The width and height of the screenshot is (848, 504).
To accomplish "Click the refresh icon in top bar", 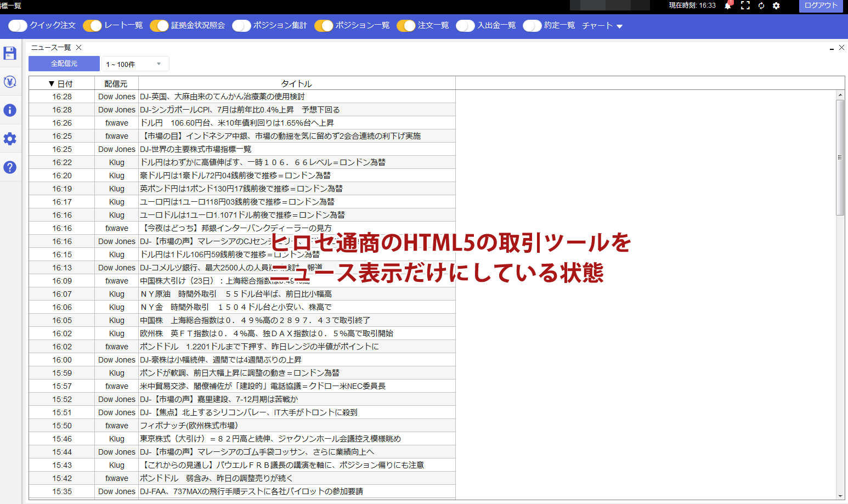I will pos(761,5).
